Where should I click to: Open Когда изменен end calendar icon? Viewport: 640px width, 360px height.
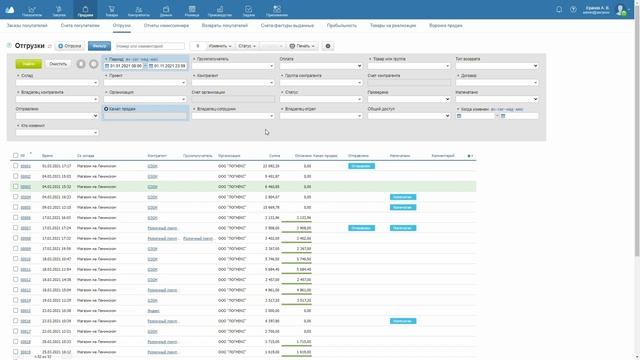pyautogui.click(x=503, y=116)
